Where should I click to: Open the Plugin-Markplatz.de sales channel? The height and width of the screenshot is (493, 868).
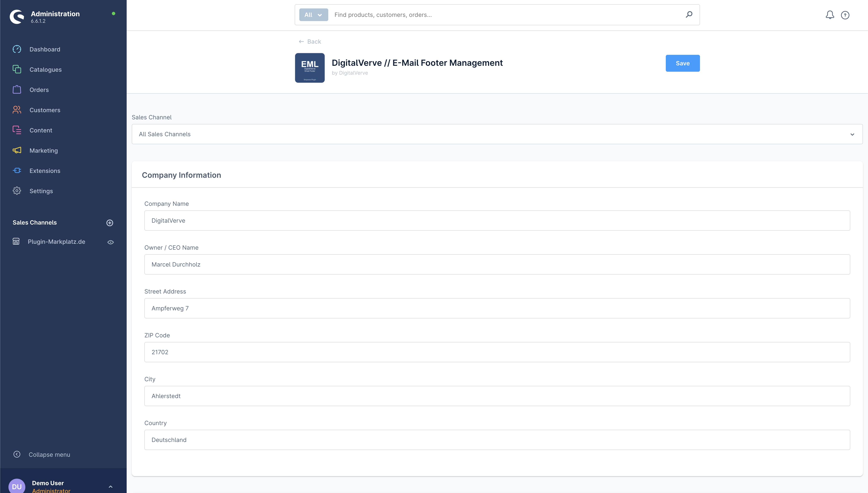click(56, 242)
